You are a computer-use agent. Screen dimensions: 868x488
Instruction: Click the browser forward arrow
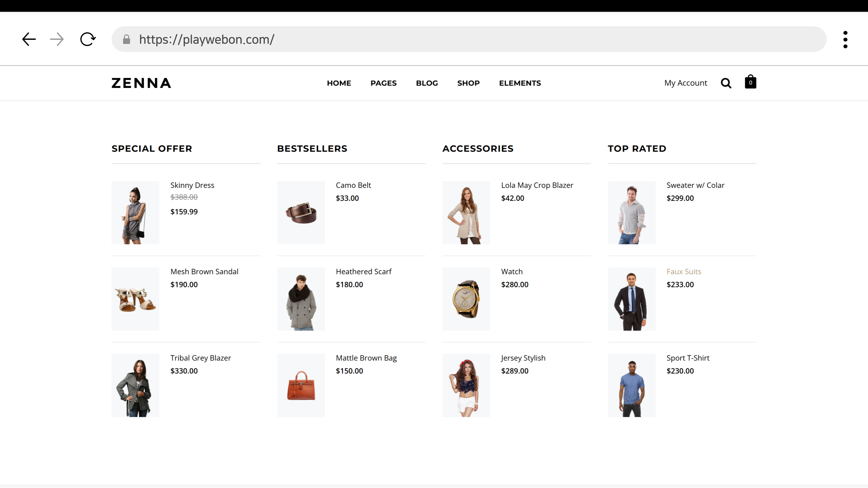(x=57, y=39)
